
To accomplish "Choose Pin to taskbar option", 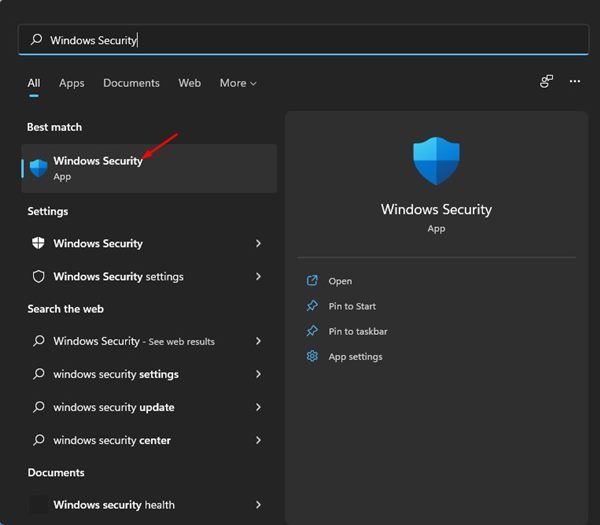I will [x=358, y=331].
